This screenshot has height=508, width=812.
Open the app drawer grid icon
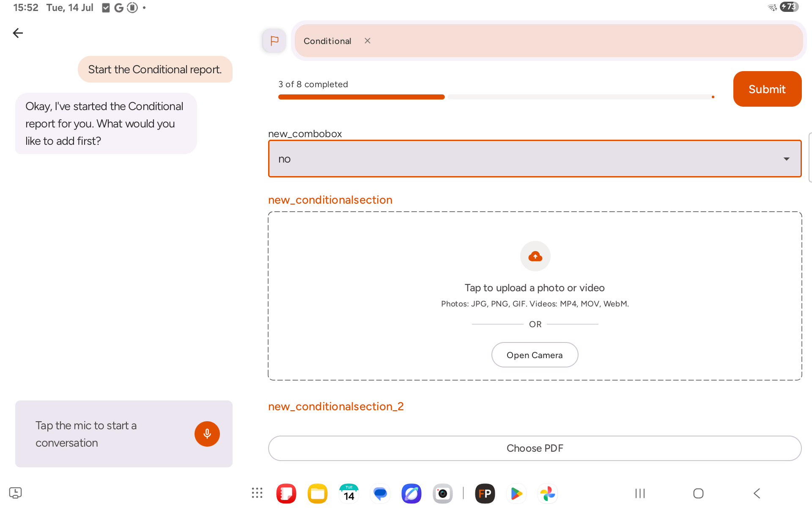(257, 493)
